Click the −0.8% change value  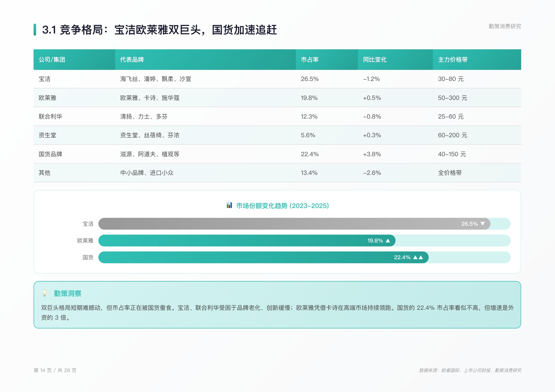(372, 117)
